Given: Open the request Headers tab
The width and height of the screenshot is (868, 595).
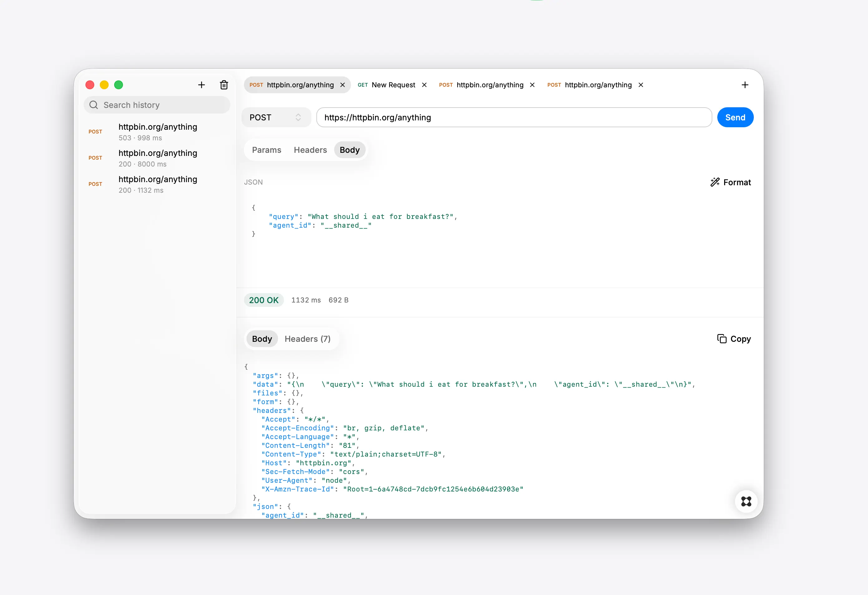Looking at the screenshot, I should [x=310, y=150].
